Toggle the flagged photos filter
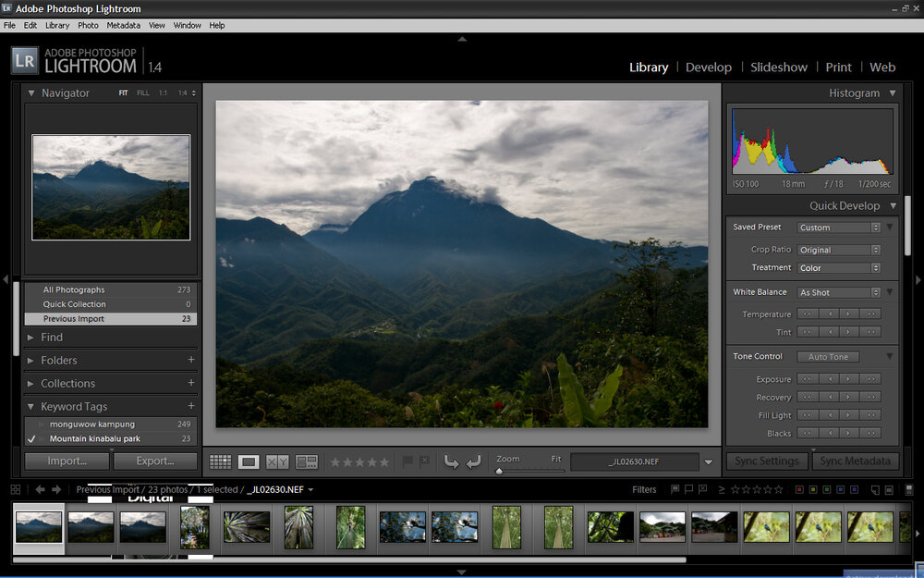Image resolution: width=924 pixels, height=578 pixels. tap(675, 489)
